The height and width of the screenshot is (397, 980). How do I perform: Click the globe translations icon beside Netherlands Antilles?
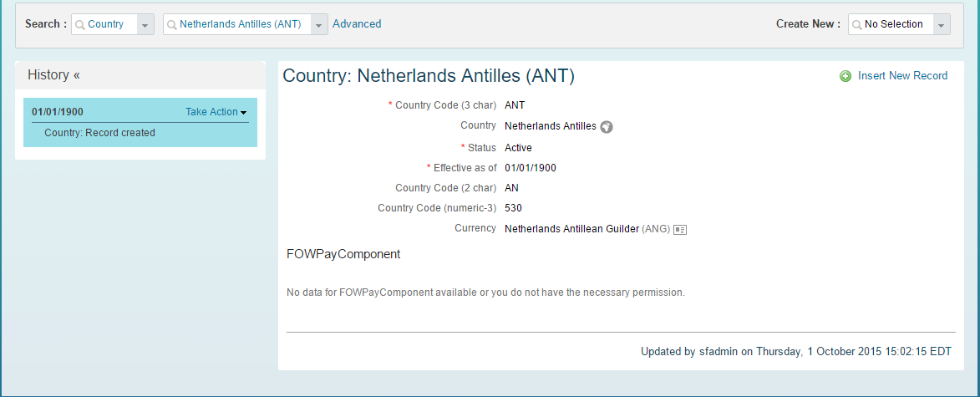coord(607,127)
